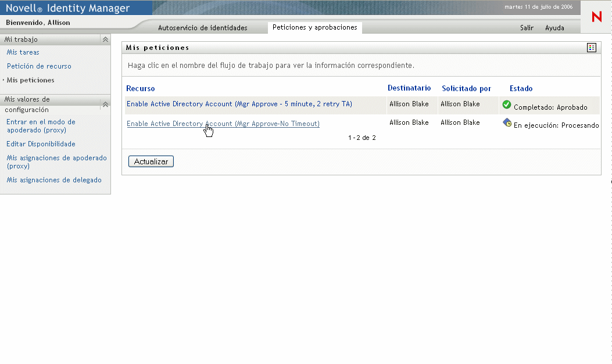Click Salir to log out
The width and height of the screenshot is (612, 364).
pos(527,28)
